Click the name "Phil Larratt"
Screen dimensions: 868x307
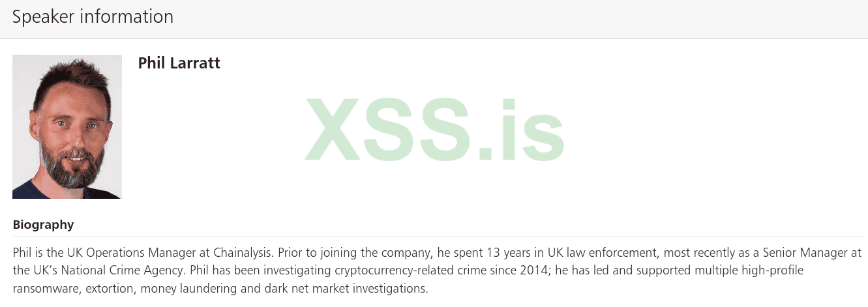click(x=179, y=63)
